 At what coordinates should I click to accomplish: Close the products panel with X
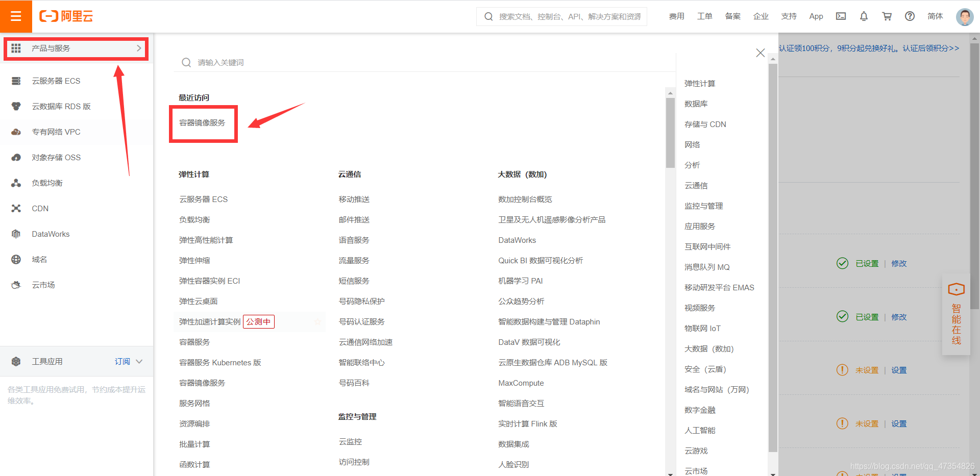[761, 53]
